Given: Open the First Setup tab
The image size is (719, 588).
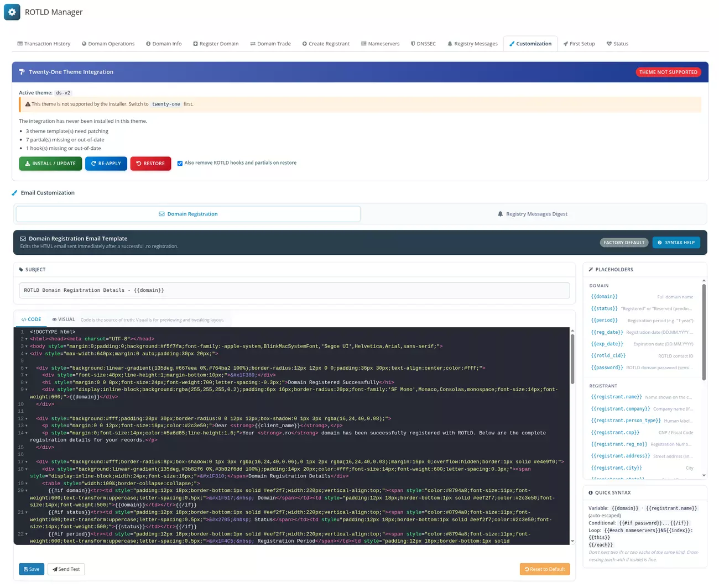Looking at the screenshot, I should 579,44.
